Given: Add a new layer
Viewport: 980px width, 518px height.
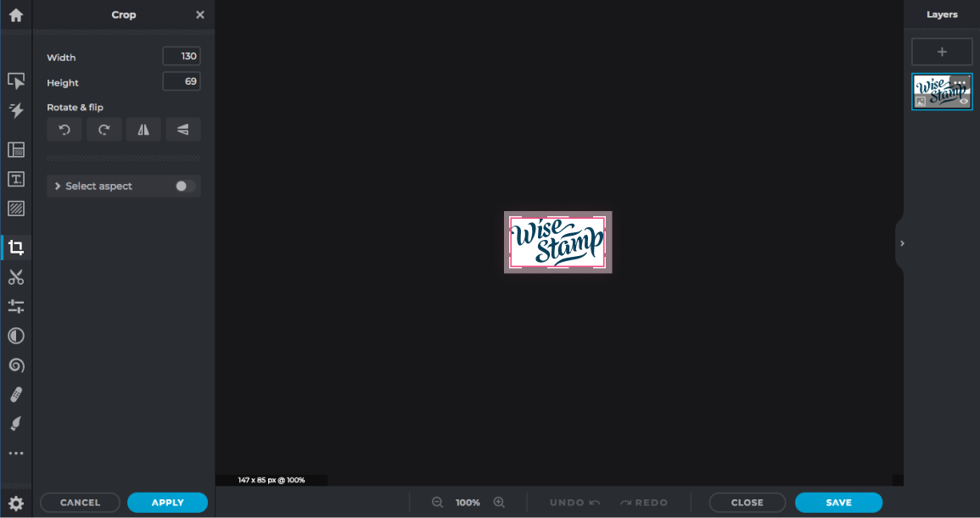Looking at the screenshot, I should tap(942, 52).
